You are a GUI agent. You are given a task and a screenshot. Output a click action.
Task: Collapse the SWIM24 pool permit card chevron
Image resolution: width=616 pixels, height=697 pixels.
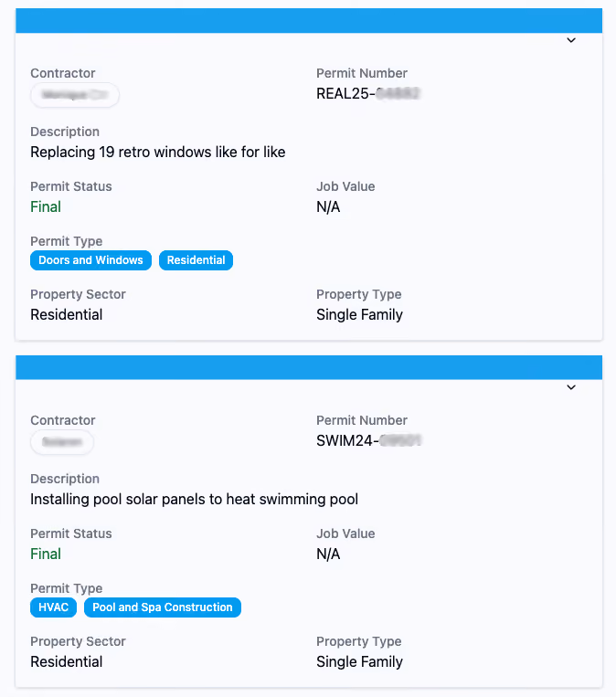click(x=571, y=387)
